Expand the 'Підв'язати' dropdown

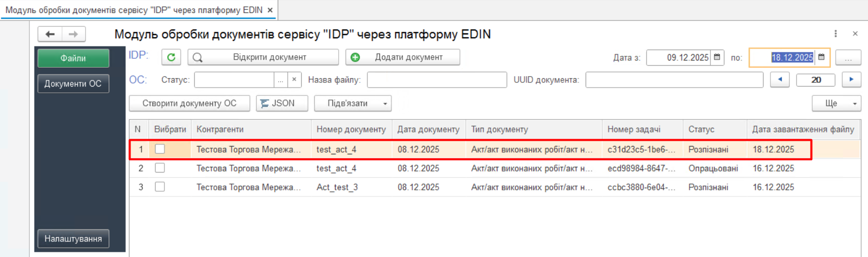(385, 104)
